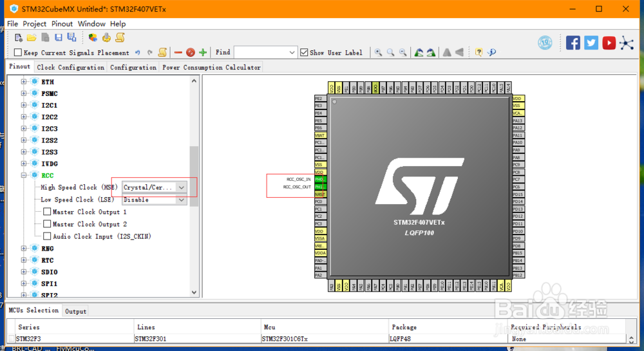Click the scroll icon in the top toolbar row
This screenshot has width=644, height=351.
[x=120, y=38]
